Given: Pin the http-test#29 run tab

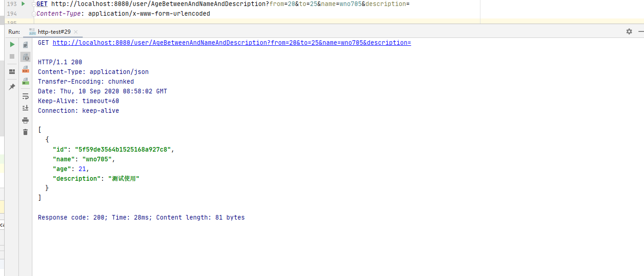Looking at the screenshot, I should 12,86.
